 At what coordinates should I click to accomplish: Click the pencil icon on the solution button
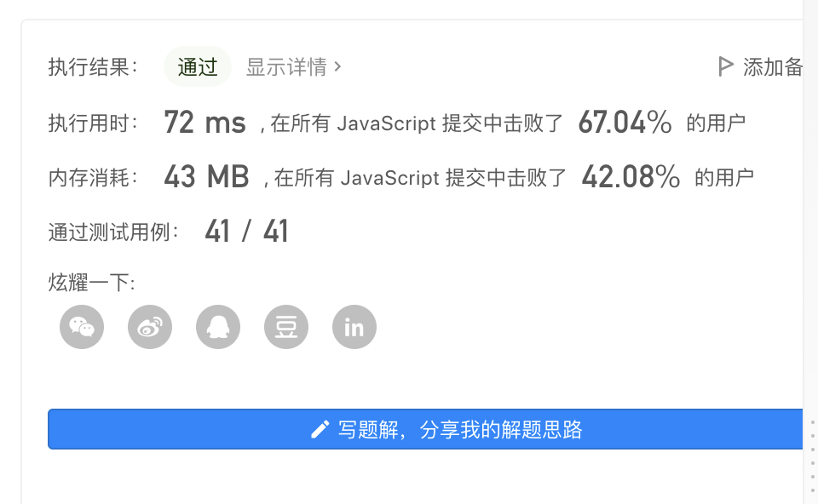(x=320, y=429)
